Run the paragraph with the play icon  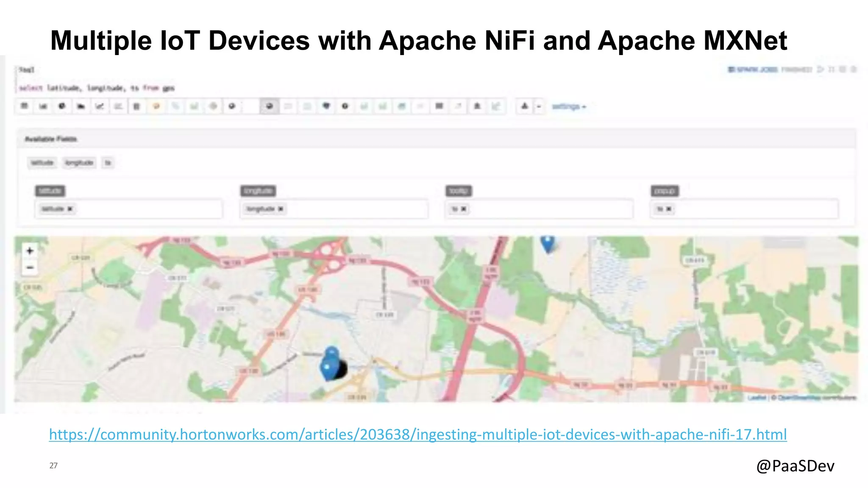821,69
